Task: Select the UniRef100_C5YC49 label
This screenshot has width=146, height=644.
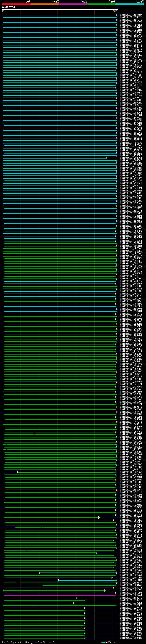Action: pyautogui.click(x=131, y=95)
